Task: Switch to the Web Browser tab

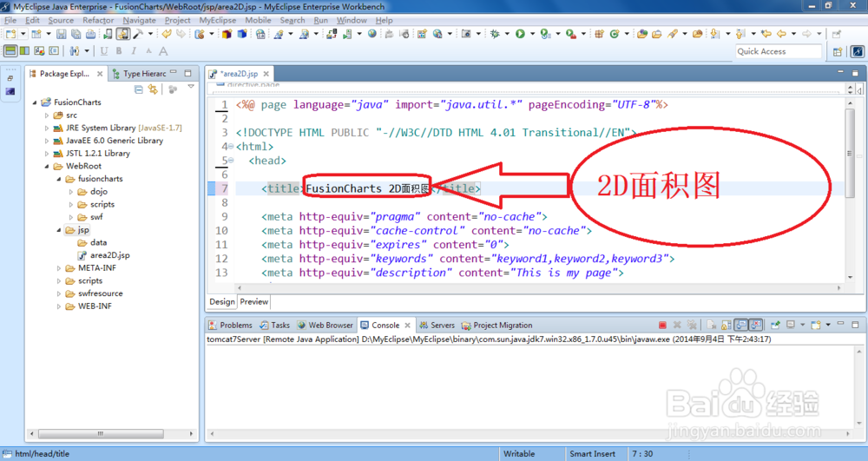Action: (325, 325)
